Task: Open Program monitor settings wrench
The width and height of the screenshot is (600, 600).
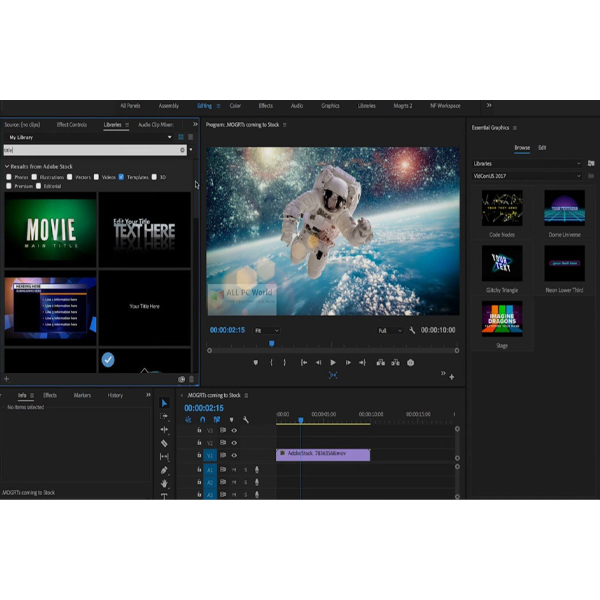Action: (412, 330)
